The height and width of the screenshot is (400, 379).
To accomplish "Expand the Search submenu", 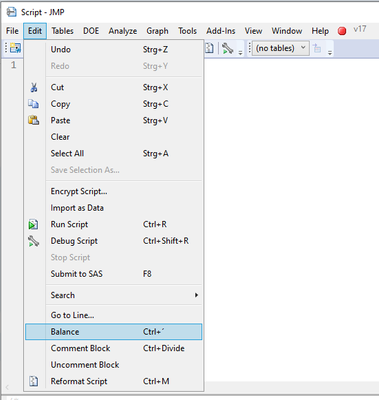I will click(x=114, y=295).
